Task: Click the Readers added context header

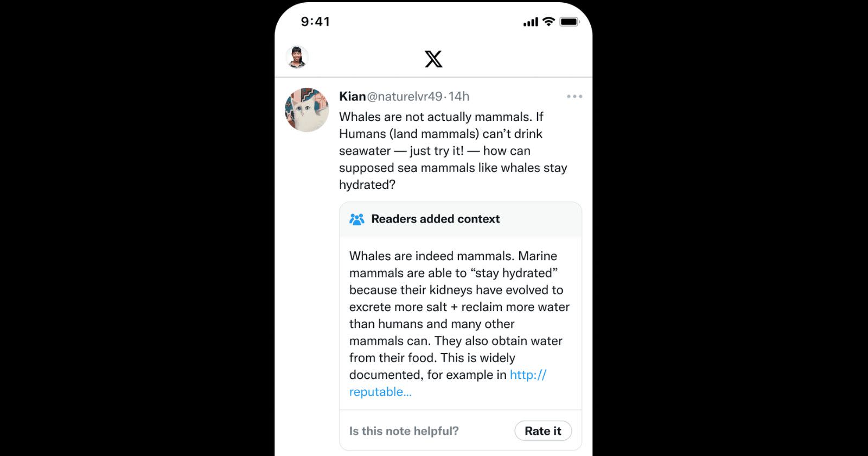Action: (435, 219)
